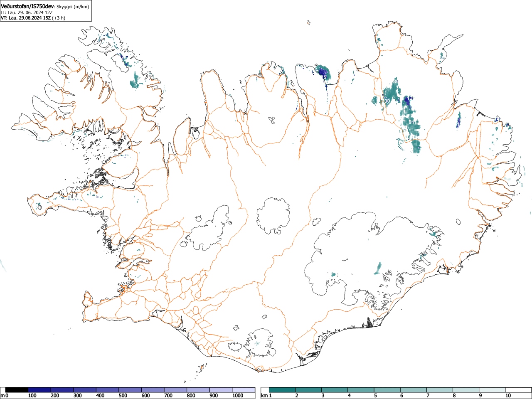This screenshot has width=532, height=399.
Task: Click the 900–1000 m pale lavender swatch
Action: tap(221, 390)
